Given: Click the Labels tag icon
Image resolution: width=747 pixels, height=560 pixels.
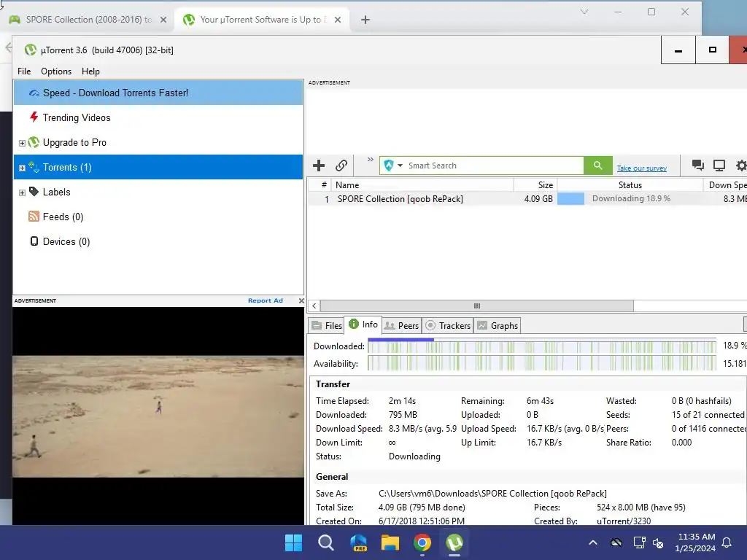Looking at the screenshot, I should (34, 192).
